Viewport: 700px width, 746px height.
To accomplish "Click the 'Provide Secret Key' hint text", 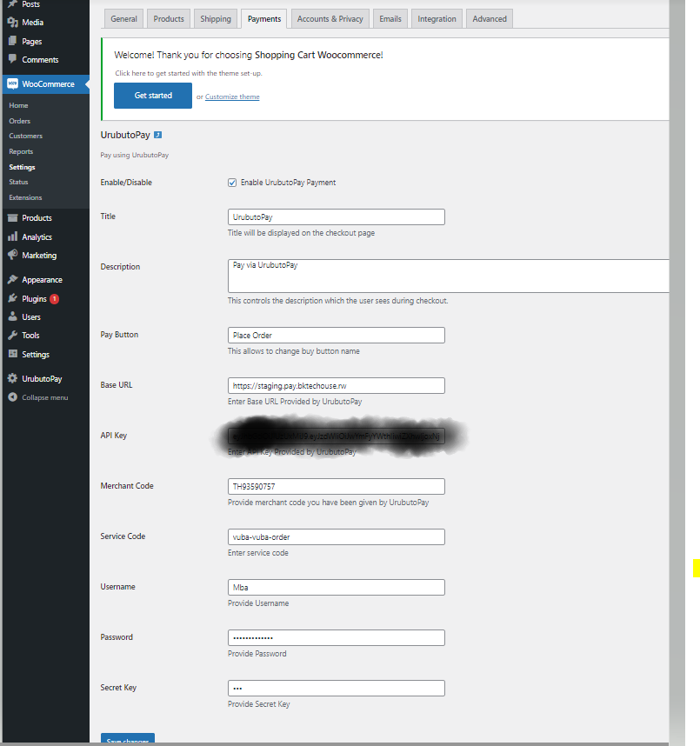I will [x=259, y=704].
